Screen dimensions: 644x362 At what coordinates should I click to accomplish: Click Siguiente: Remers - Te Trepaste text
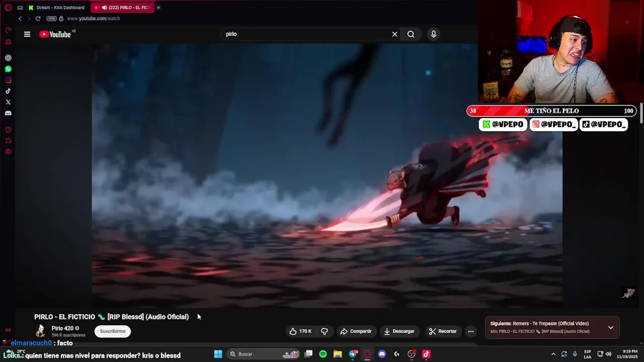[x=539, y=324]
